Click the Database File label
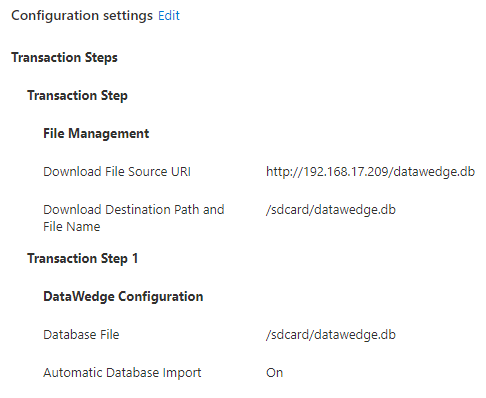486x398 pixels. pyautogui.click(x=81, y=335)
